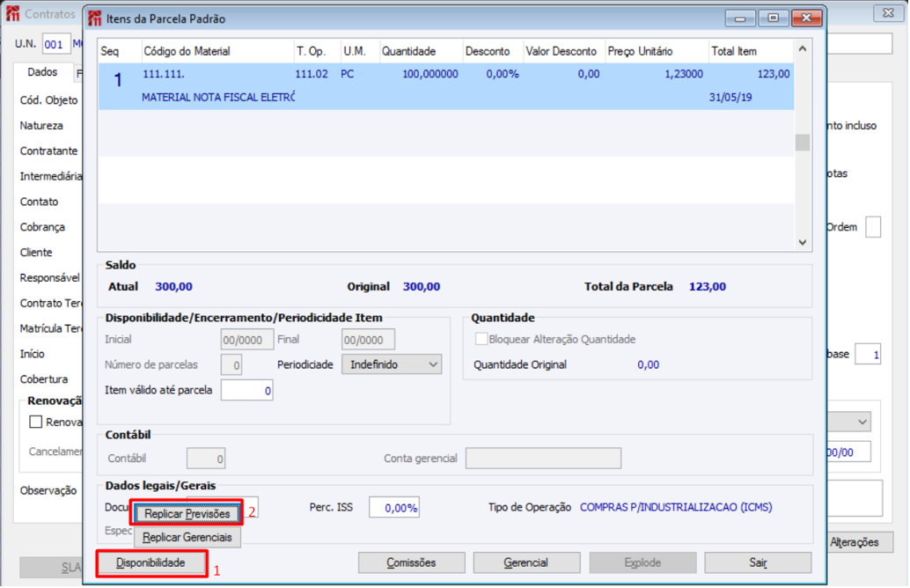910x588 pixels.
Task: Maximize the Itens da Parcela Padrão window
Action: (773, 18)
